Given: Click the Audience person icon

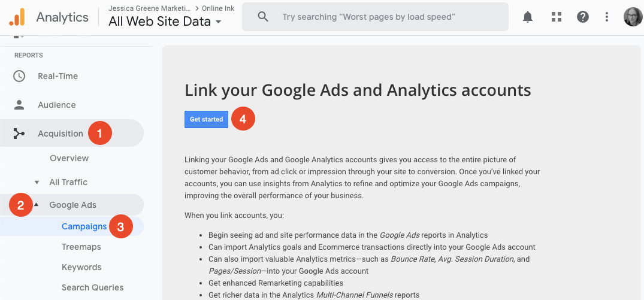Looking at the screenshot, I should 19,105.
